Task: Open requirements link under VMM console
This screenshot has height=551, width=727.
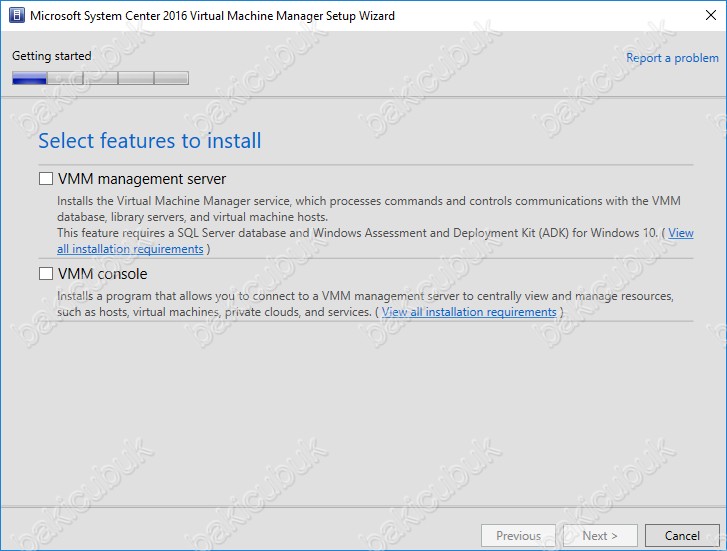Action: tap(469, 312)
